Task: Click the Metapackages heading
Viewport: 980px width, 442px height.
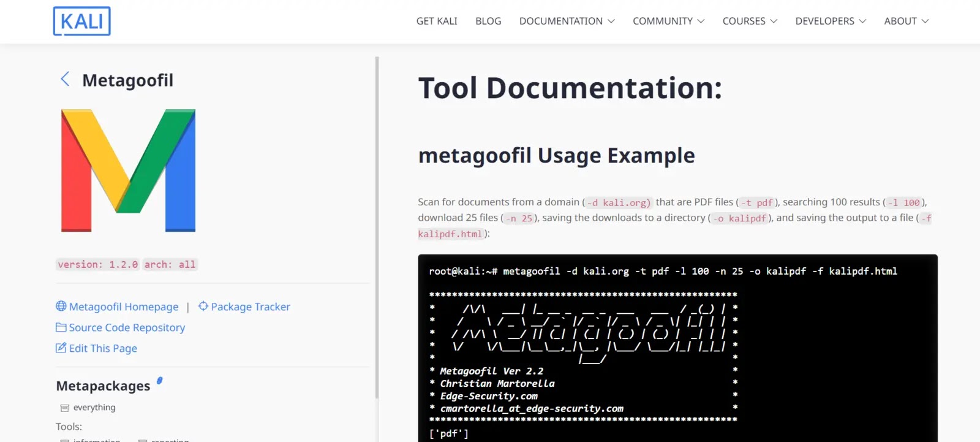Action: 103,386
